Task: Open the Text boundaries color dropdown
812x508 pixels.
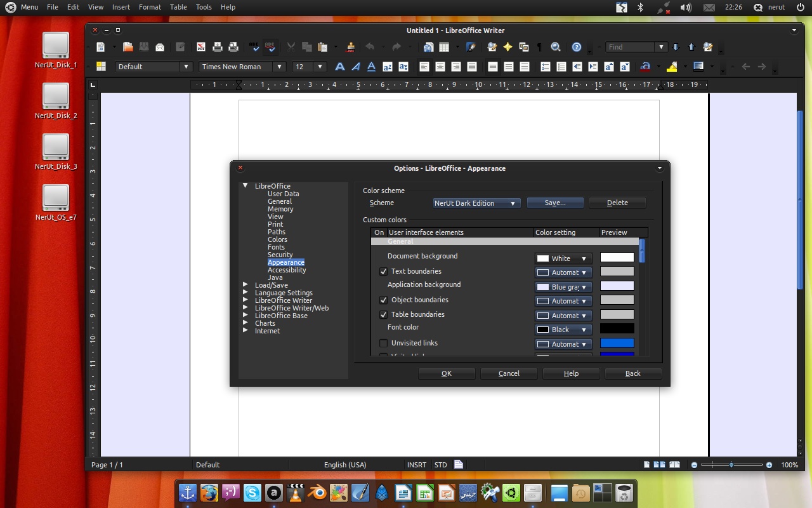Action: pos(563,272)
